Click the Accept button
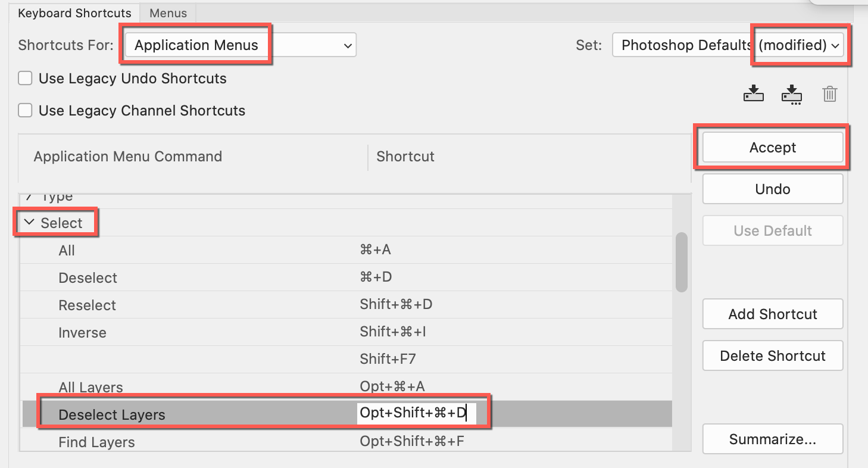This screenshot has height=468, width=868. coord(772,147)
